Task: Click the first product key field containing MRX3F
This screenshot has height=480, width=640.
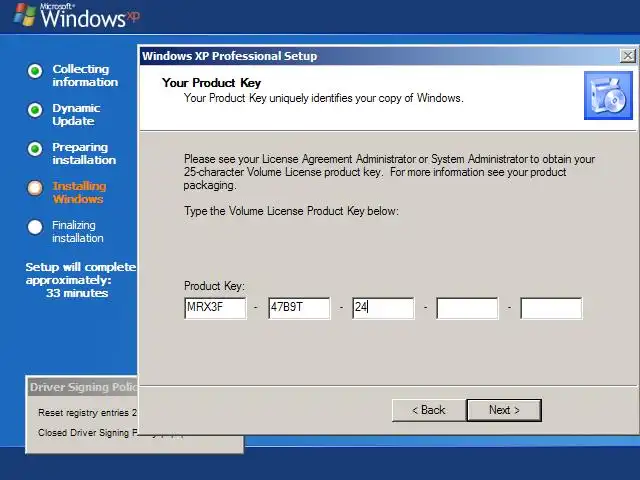Action: pyautogui.click(x=215, y=308)
